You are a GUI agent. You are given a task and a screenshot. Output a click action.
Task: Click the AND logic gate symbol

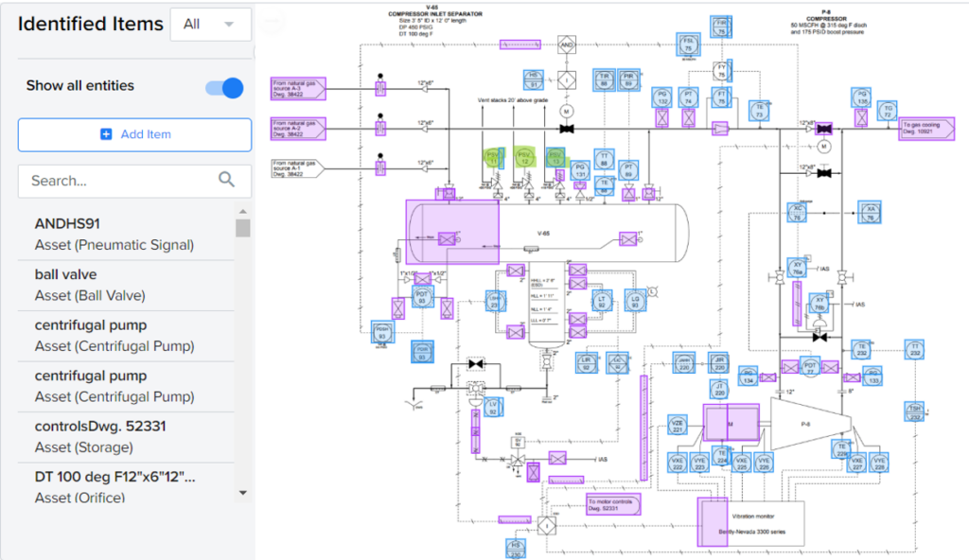(x=567, y=44)
